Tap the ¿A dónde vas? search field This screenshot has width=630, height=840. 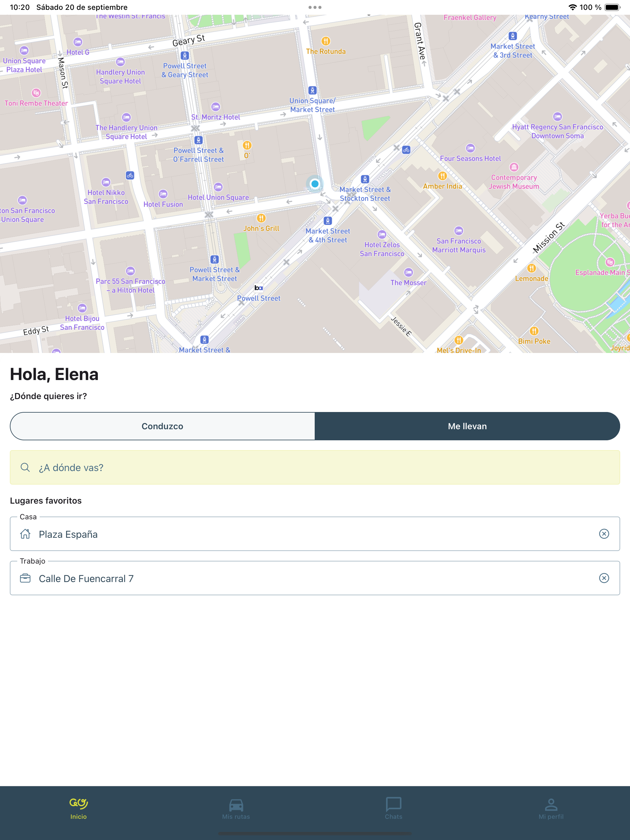click(x=315, y=467)
